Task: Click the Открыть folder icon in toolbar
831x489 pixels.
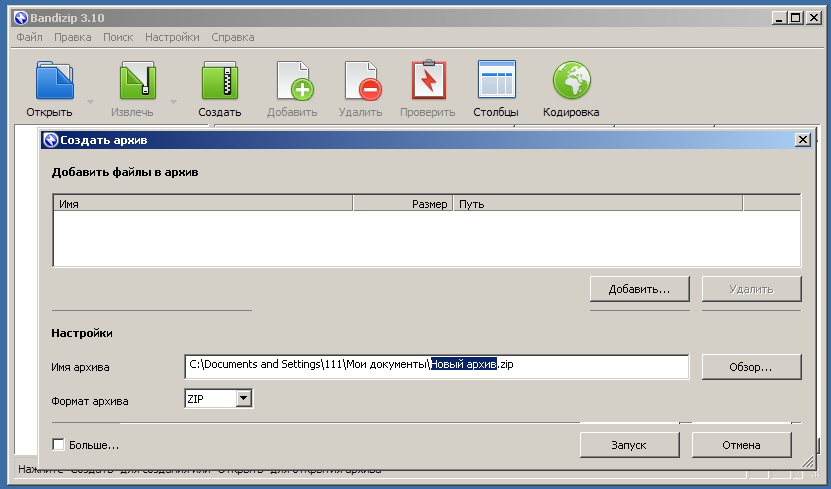Action: pos(55,80)
